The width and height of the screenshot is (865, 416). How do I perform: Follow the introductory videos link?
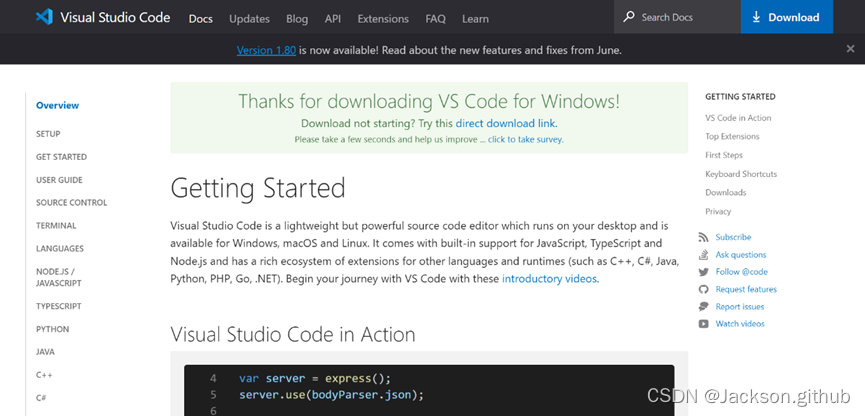click(549, 279)
